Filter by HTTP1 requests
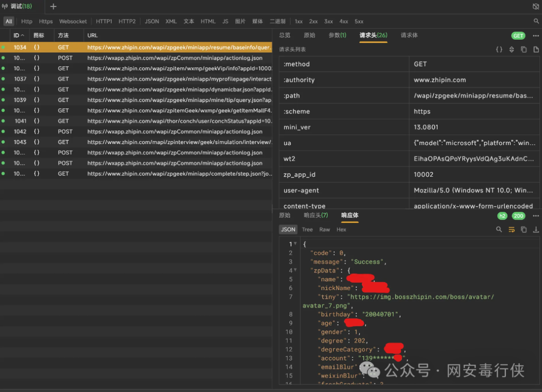The image size is (542, 392). (104, 22)
